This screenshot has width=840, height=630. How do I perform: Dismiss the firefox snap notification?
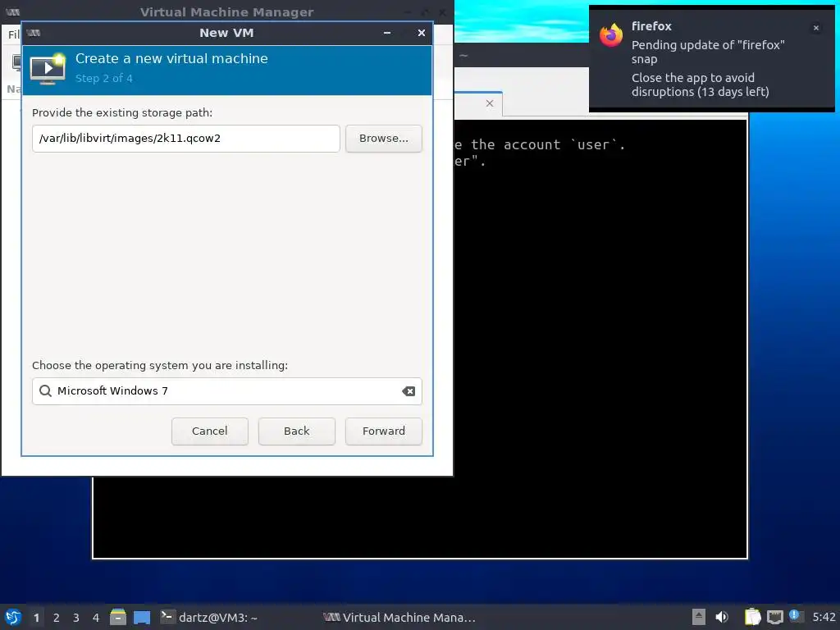(x=816, y=28)
